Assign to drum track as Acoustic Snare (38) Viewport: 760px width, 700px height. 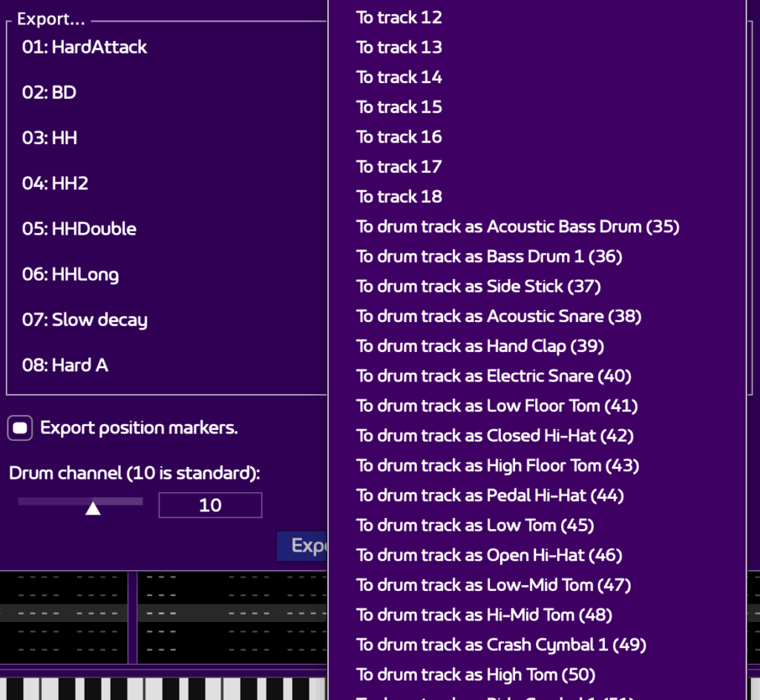[499, 316]
